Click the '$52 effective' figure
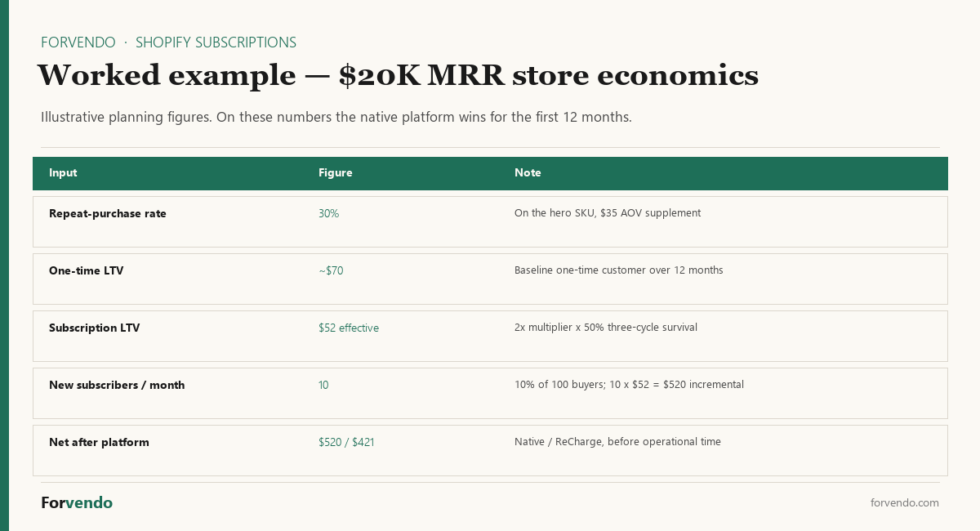Image resolution: width=980 pixels, height=531 pixels. pyautogui.click(x=349, y=328)
